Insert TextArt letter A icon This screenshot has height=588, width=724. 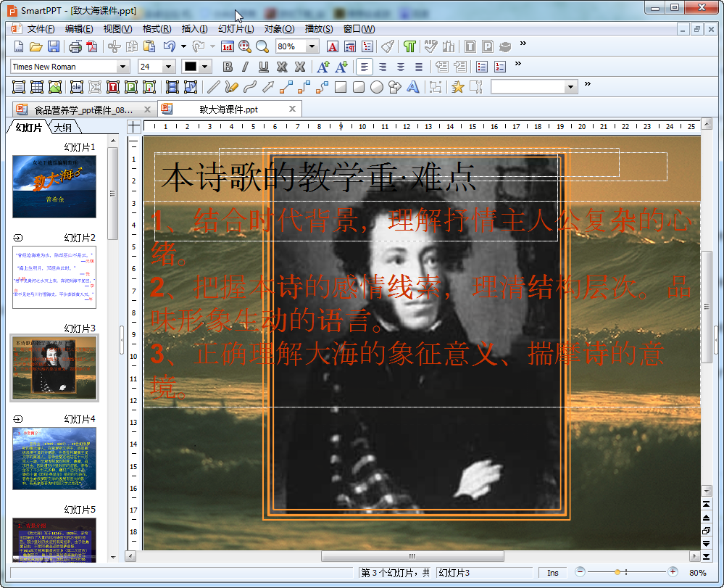coord(413,87)
